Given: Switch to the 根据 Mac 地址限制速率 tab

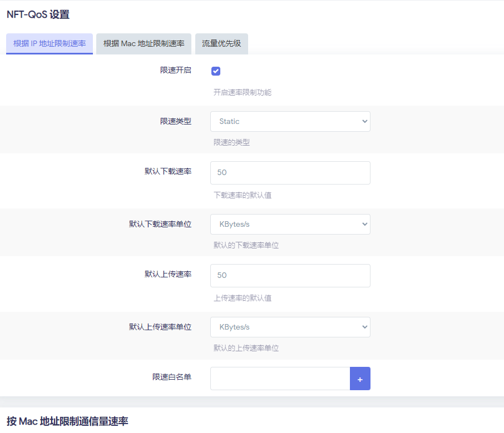Looking at the screenshot, I should pos(144,43).
